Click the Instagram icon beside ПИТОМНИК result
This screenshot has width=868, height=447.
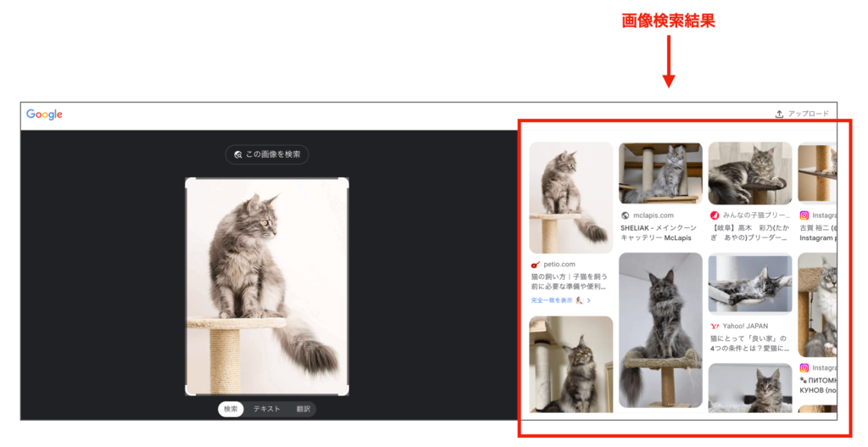(804, 368)
